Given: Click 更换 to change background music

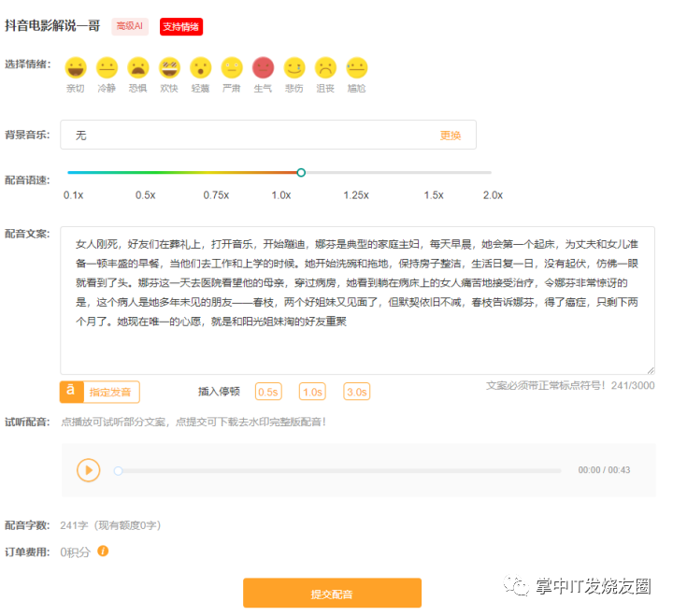Looking at the screenshot, I should 451,136.
